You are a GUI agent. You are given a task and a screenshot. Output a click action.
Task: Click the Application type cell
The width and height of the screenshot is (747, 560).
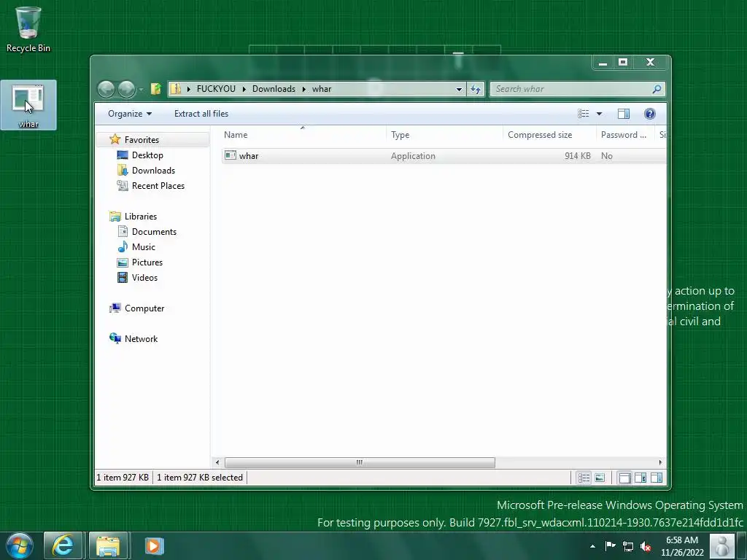pos(413,156)
